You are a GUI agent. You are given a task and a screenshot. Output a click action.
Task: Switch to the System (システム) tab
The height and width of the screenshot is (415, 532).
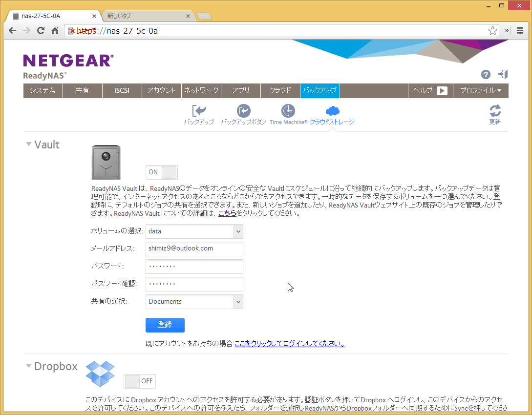[43, 90]
